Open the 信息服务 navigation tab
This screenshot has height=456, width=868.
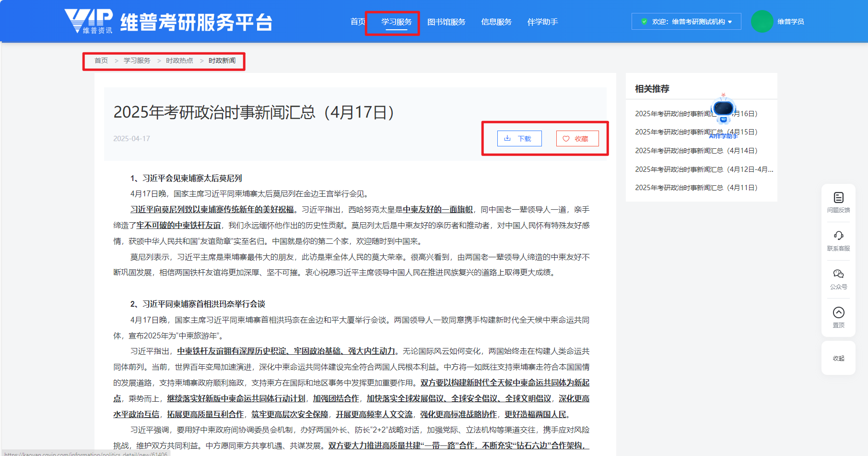[496, 22]
